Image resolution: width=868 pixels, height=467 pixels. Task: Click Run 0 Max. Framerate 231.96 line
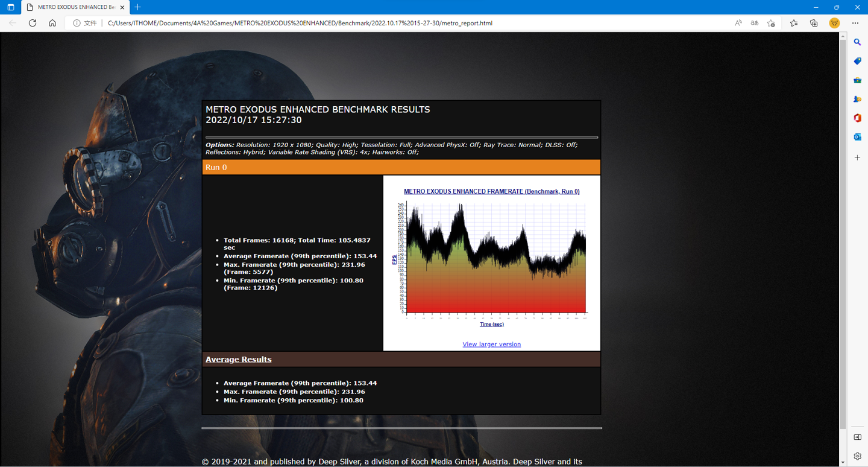(x=294, y=268)
